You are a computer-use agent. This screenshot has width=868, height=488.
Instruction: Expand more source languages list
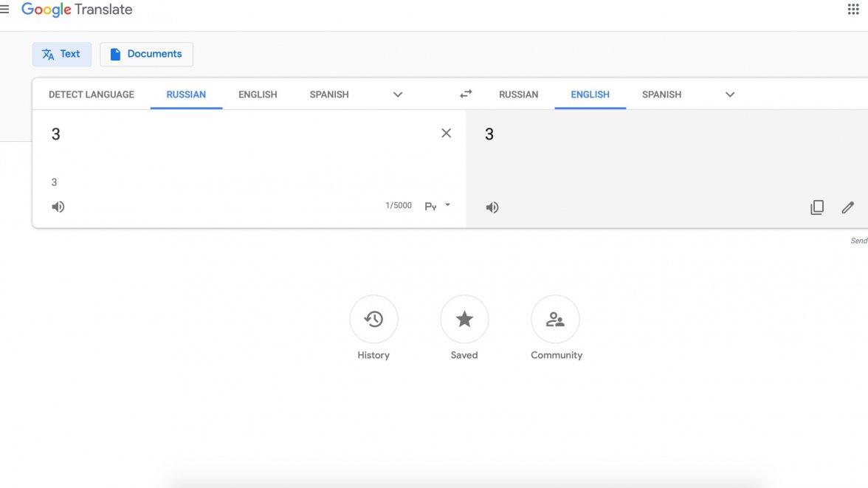tap(398, 94)
